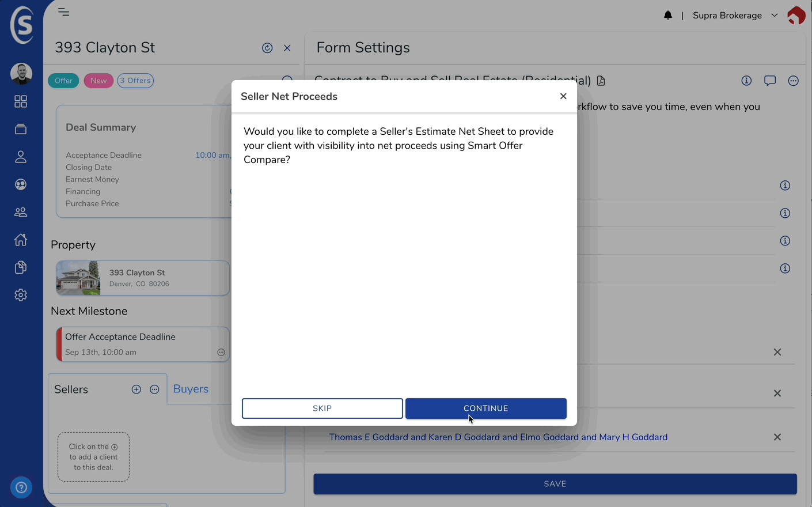
Task: Open the user profile avatar
Action: pos(21,74)
